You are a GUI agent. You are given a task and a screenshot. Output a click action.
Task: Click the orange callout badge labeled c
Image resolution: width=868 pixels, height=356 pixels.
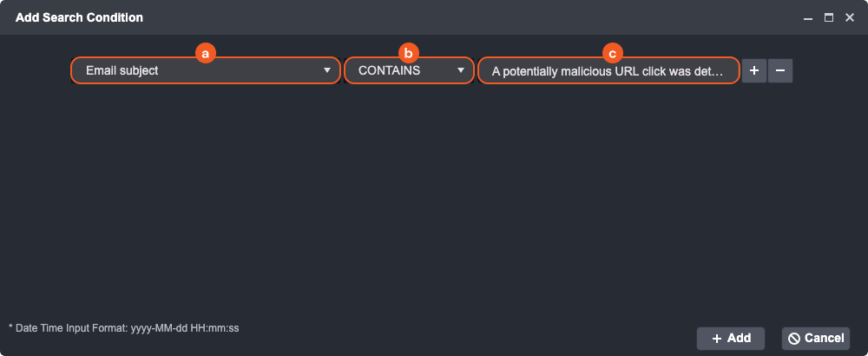click(x=613, y=53)
